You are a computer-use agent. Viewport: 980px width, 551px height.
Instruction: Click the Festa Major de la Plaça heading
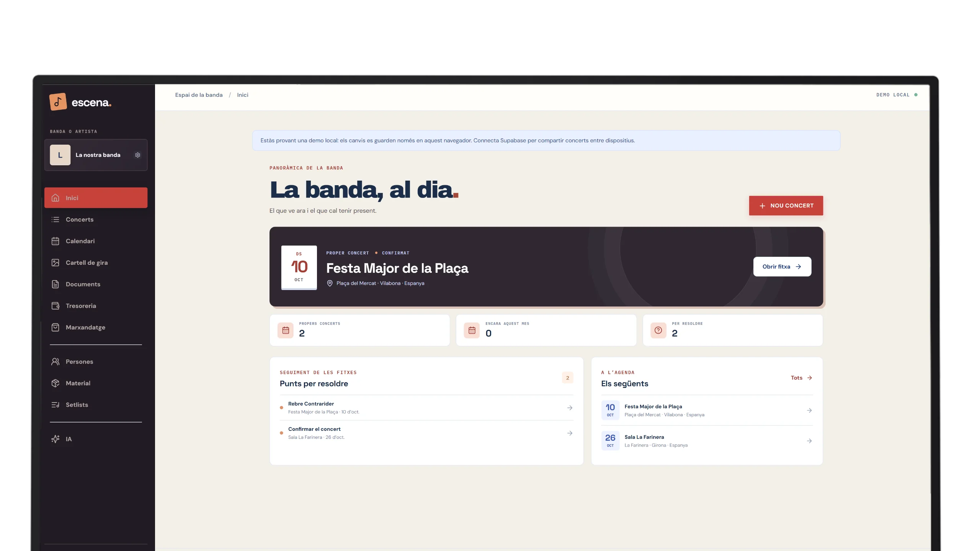tap(397, 268)
